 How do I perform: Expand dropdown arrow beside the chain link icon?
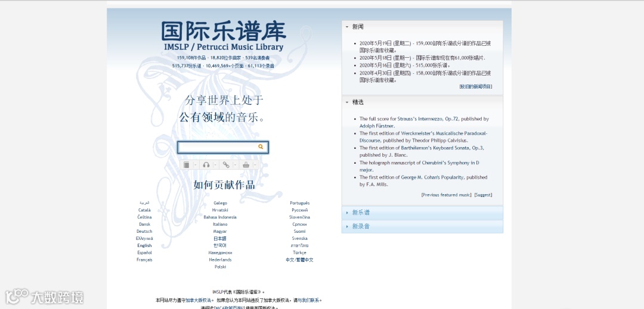[235, 165]
